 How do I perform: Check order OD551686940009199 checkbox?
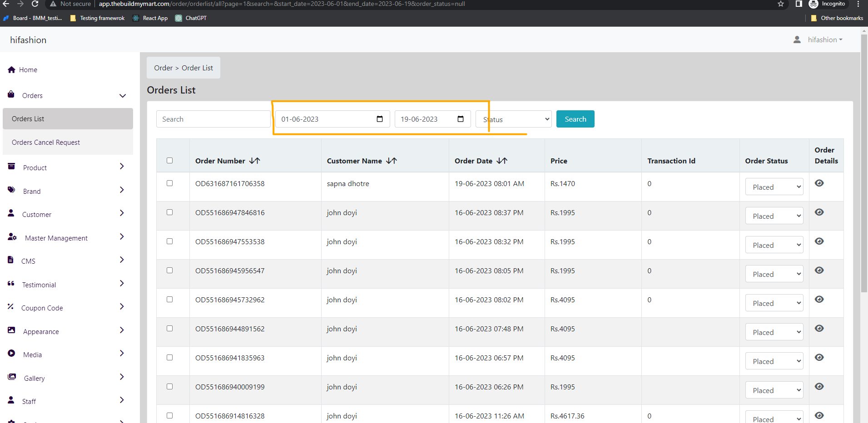point(170,387)
